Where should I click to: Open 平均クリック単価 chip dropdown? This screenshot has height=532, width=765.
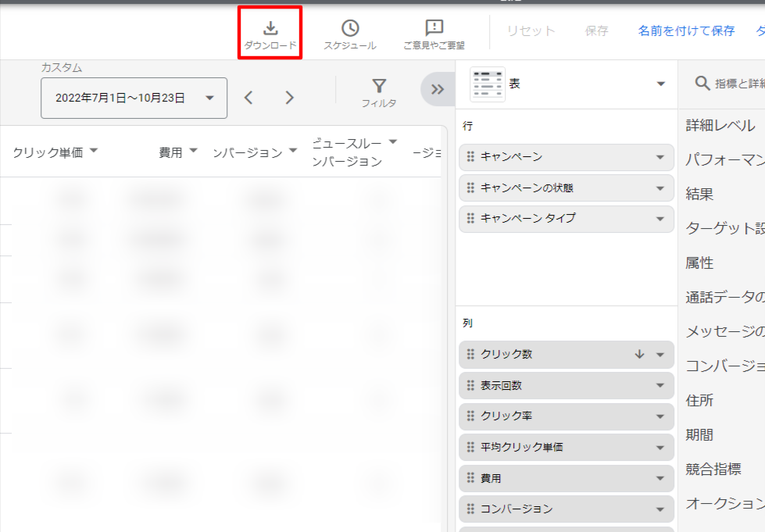coord(660,448)
